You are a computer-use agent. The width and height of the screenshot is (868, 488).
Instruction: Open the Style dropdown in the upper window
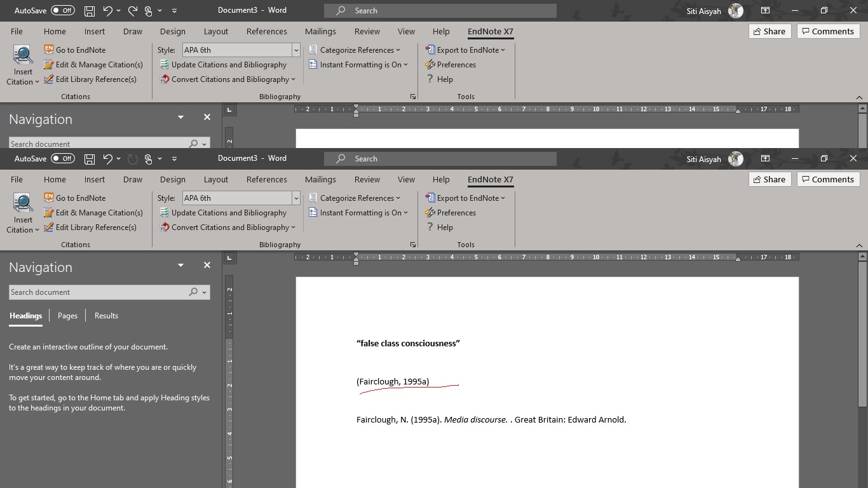click(x=296, y=50)
